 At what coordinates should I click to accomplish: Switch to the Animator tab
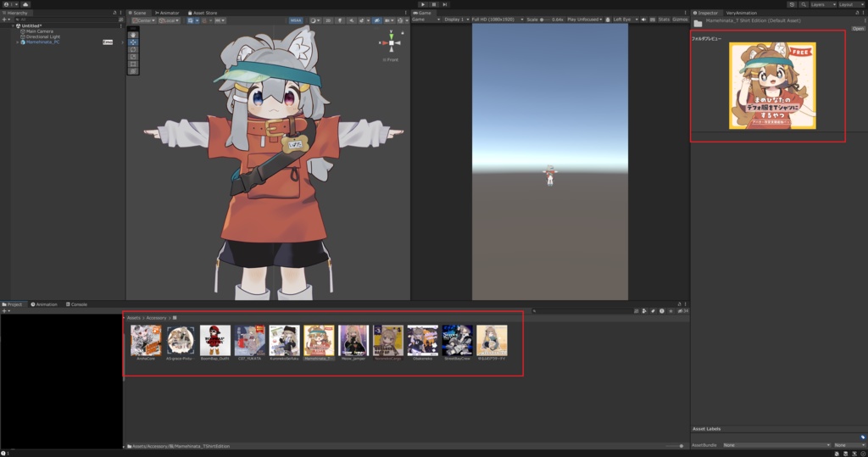[167, 13]
